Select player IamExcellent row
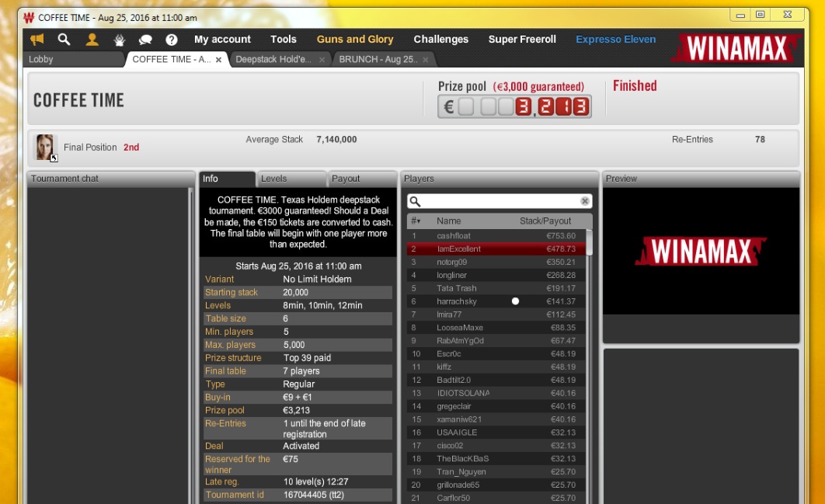This screenshot has height=504, width=825. point(496,249)
